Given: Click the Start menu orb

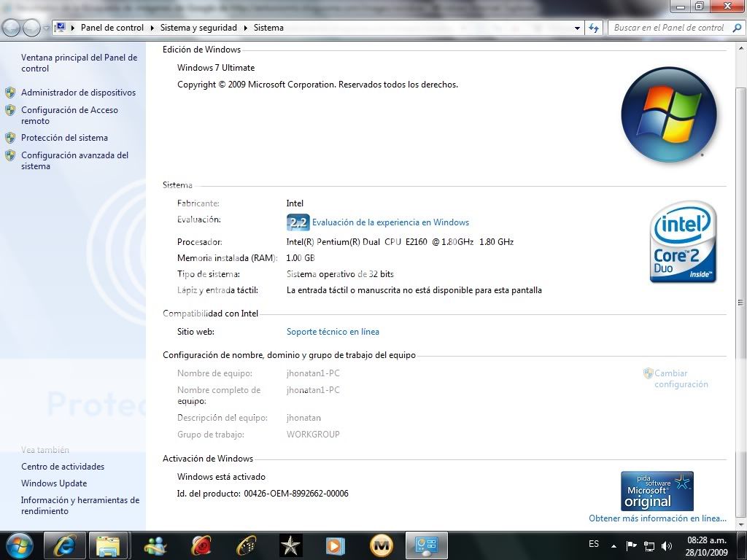Looking at the screenshot, I should (x=19, y=545).
